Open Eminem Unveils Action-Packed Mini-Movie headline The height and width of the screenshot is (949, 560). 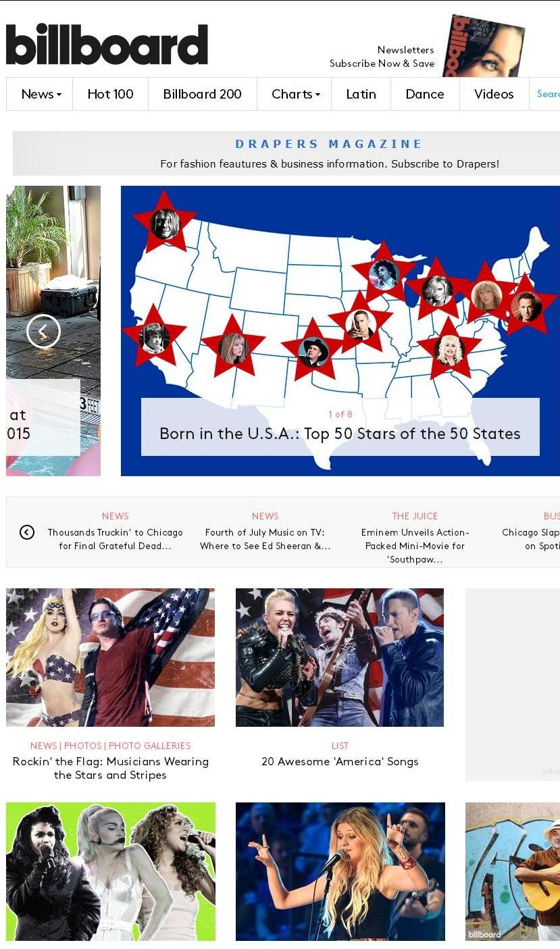pyautogui.click(x=415, y=546)
